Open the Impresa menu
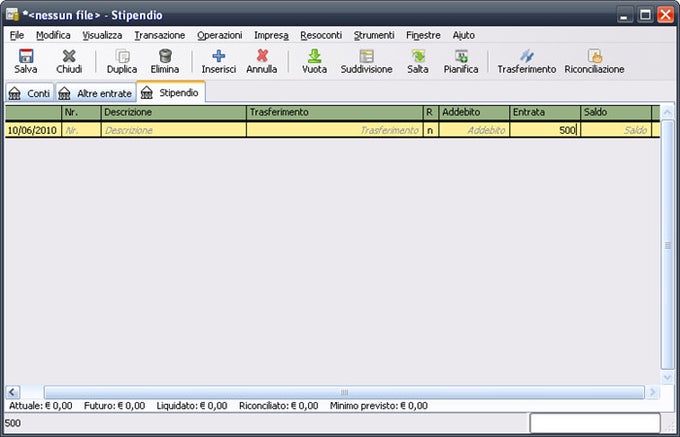Image resolution: width=680 pixels, height=437 pixels. click(271, 35)
